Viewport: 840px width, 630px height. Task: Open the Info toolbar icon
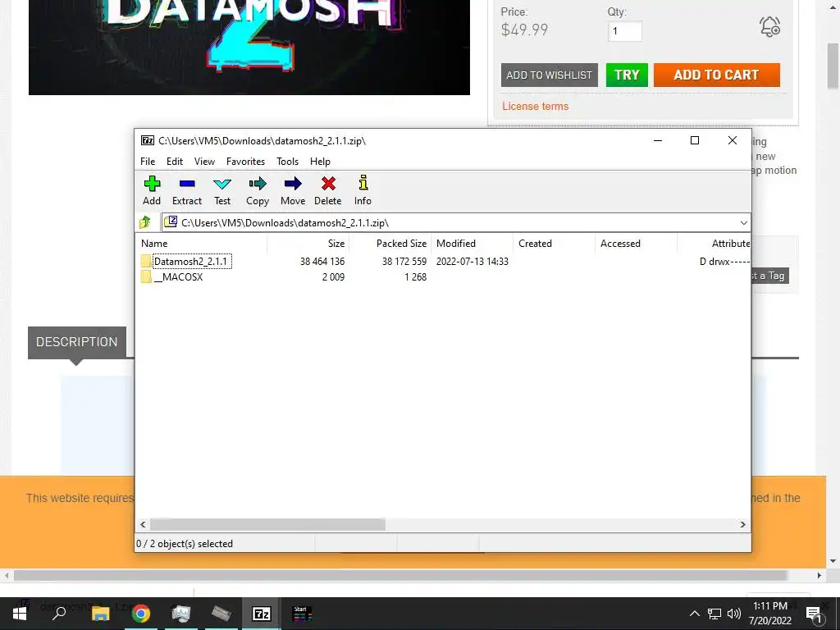point(363,183)
